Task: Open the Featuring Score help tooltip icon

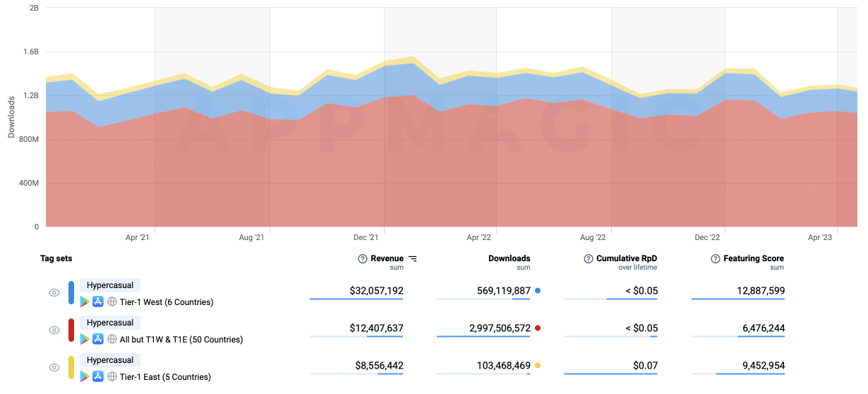Action: pyautogui.click(x=716, y=259)
